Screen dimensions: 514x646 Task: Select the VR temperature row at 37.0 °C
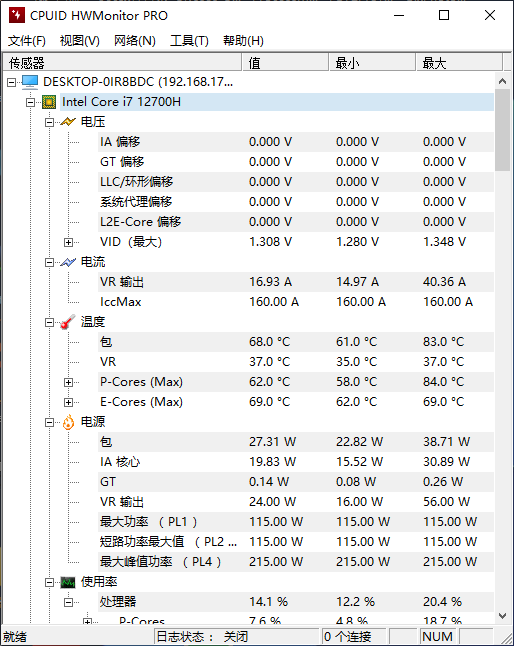296,362
